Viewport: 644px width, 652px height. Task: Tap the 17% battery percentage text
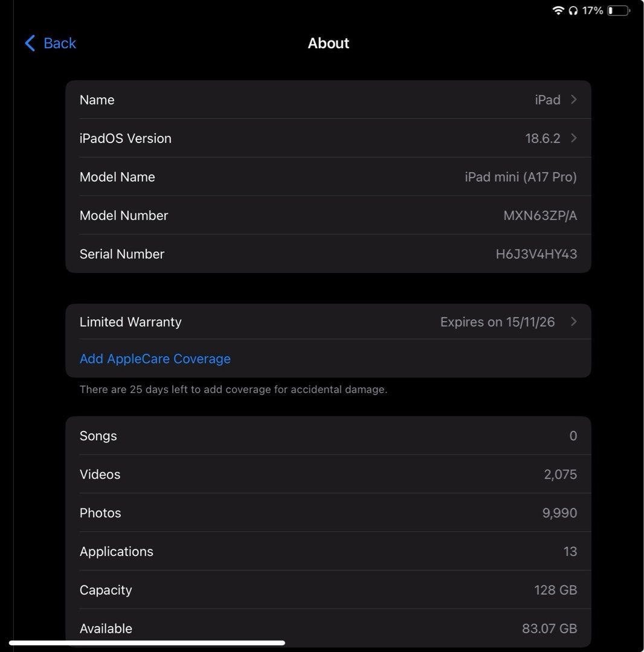click(593, 10)
